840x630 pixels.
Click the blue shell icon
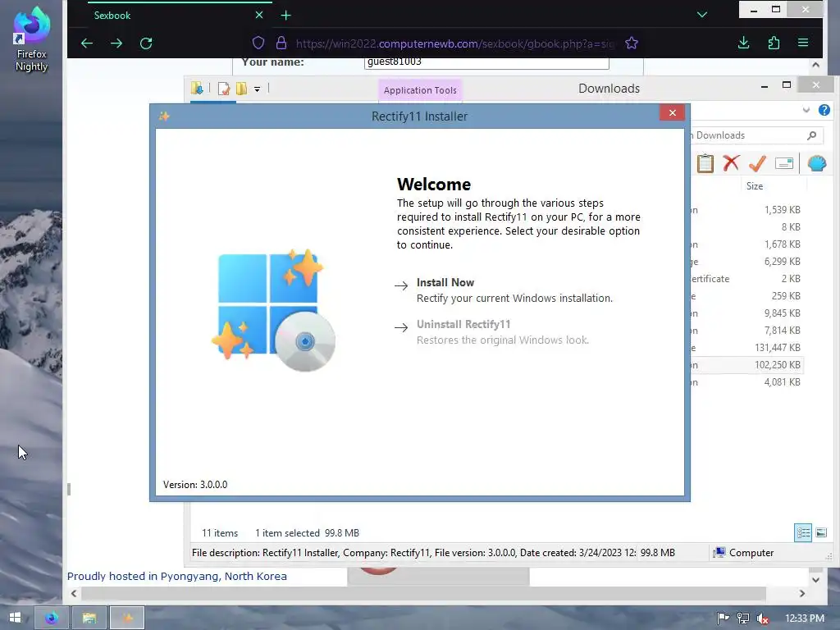pyautogui.click(x=817, y=163)
